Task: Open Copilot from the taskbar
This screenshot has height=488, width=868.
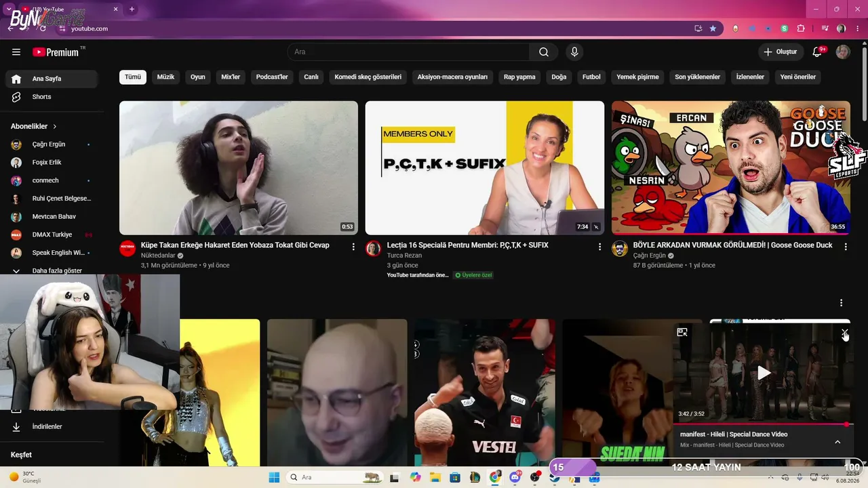Action: (x=416, y=477)
